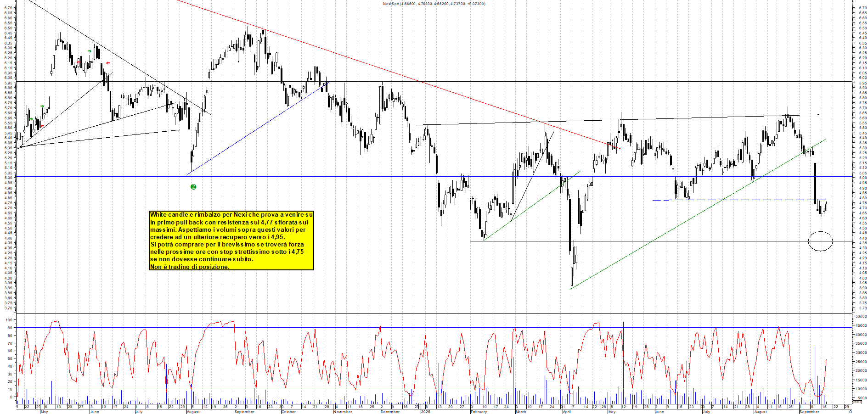The image size is (868, 414).
Task: Click the 50000 volume scale label
Action: 861,316
